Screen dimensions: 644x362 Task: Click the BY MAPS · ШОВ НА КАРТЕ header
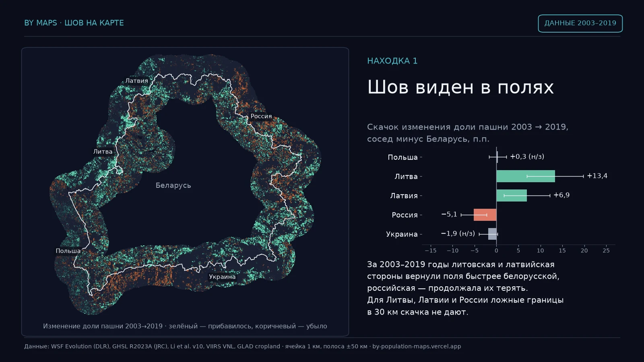(74, 23)
